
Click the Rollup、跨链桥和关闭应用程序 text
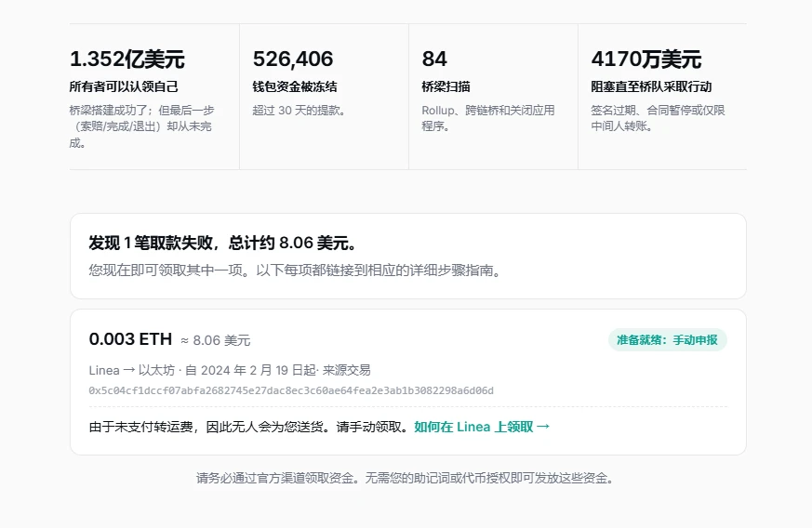[487, 118]
